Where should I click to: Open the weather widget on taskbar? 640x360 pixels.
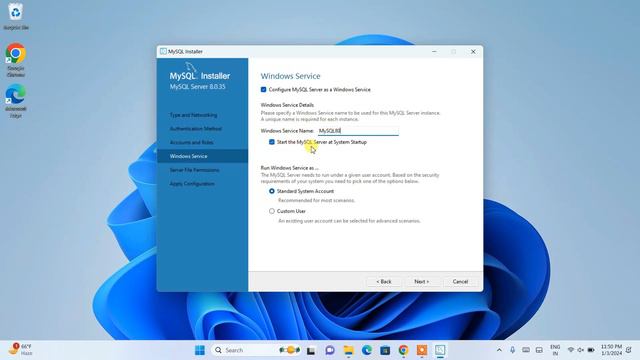[x=20, y=350]
